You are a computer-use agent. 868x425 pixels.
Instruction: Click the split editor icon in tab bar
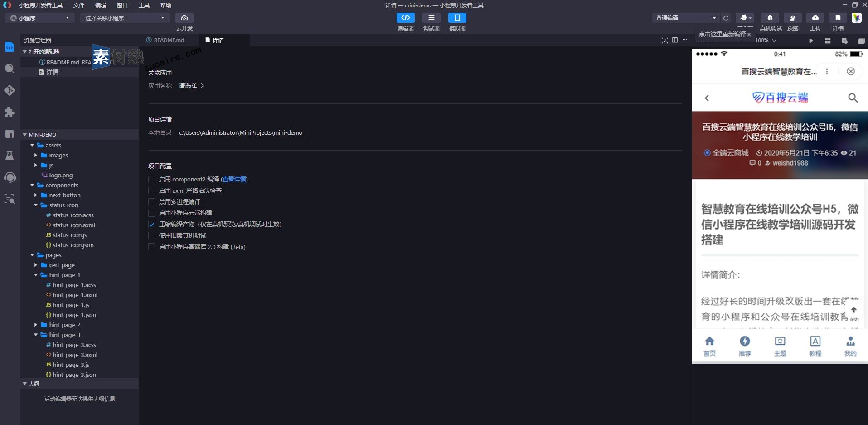(x=675, y=40)
